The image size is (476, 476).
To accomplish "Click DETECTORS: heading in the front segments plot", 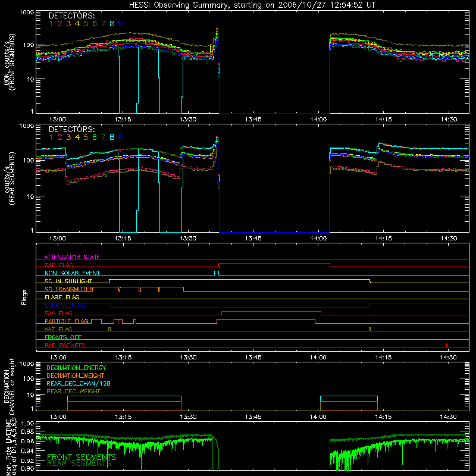I will [x=72, y=15].
